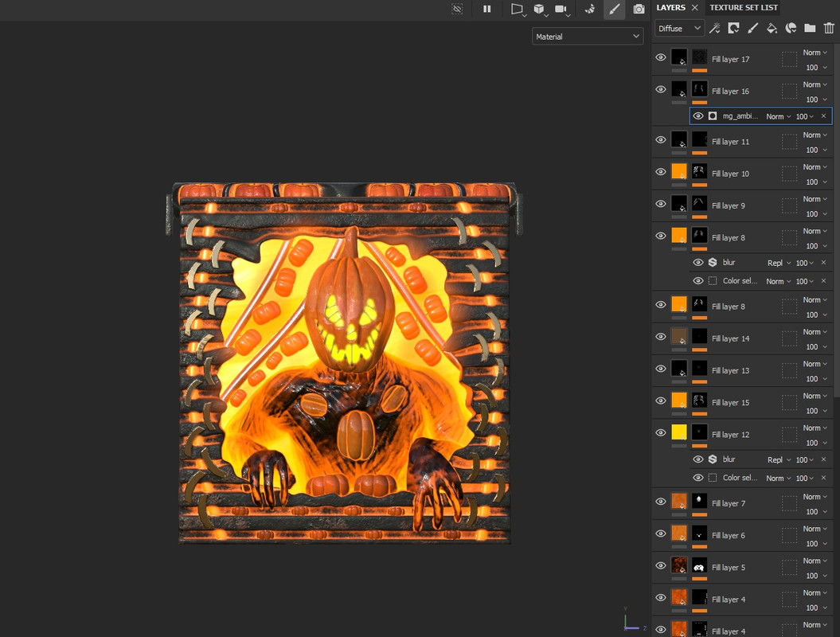
Task: Select Fill layer 9 row
Action: click(742, 205)
